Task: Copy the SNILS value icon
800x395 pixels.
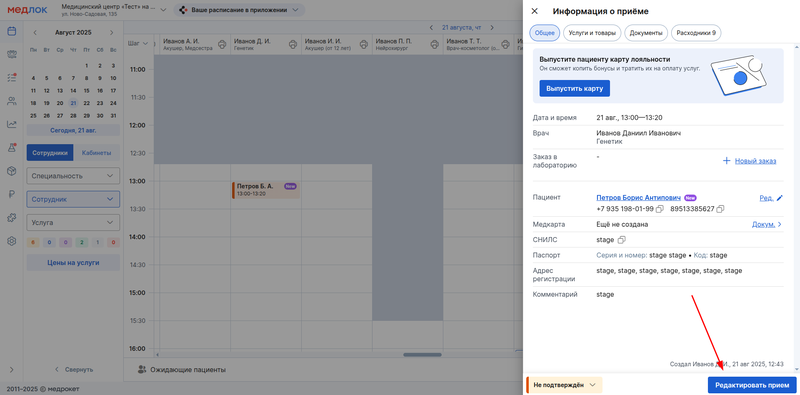Action: (x=621, y=239)
